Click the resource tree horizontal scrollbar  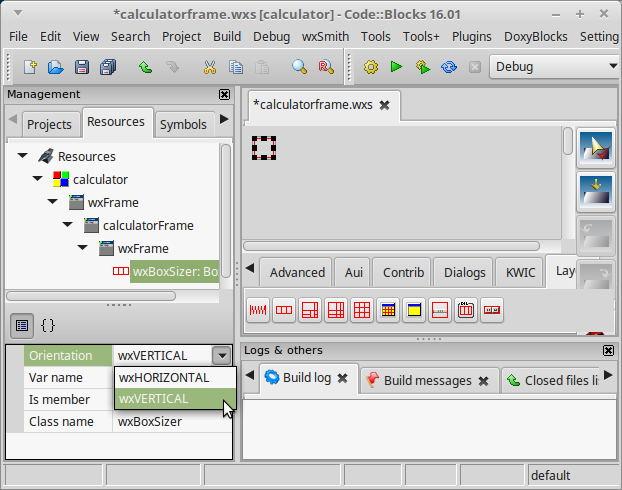coord(91,296)
